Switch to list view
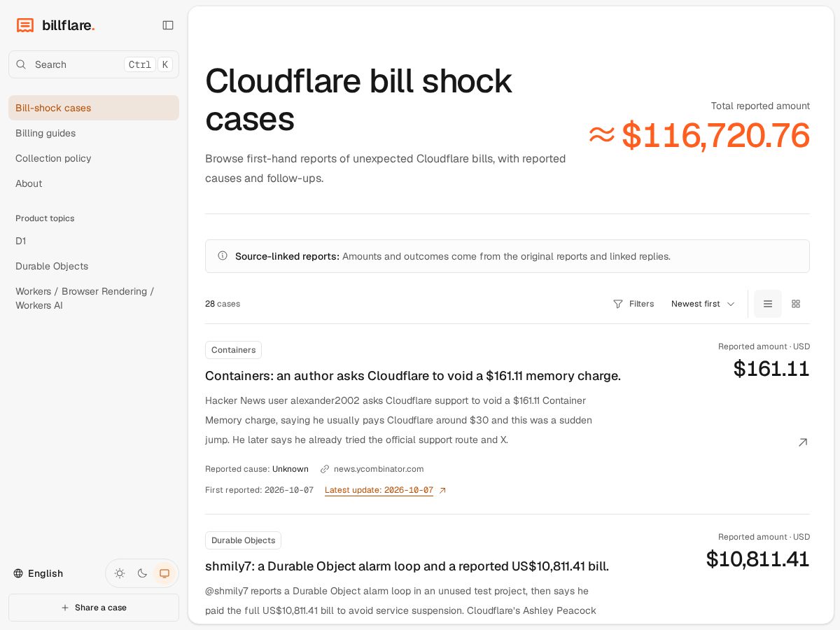 coord(768,304)
